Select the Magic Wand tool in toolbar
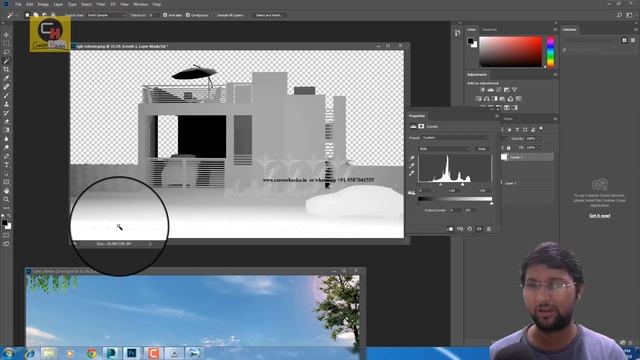 (6, 61)
